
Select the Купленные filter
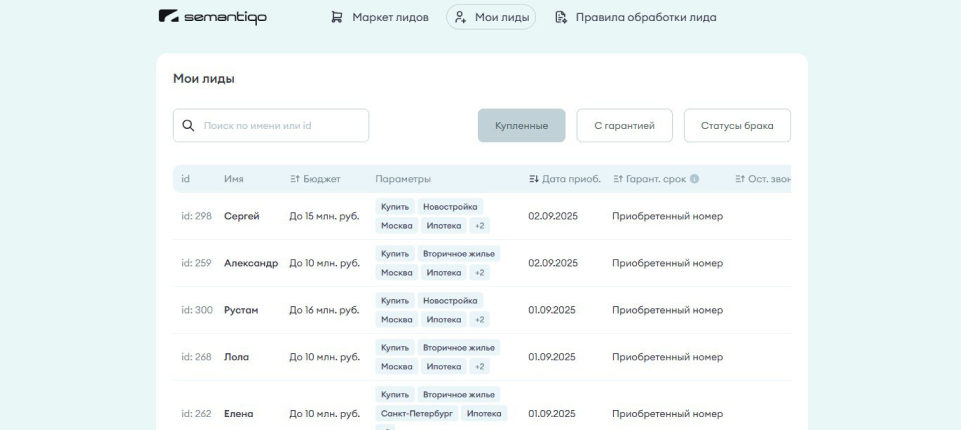pyautogui.click(x=522, y=126)
